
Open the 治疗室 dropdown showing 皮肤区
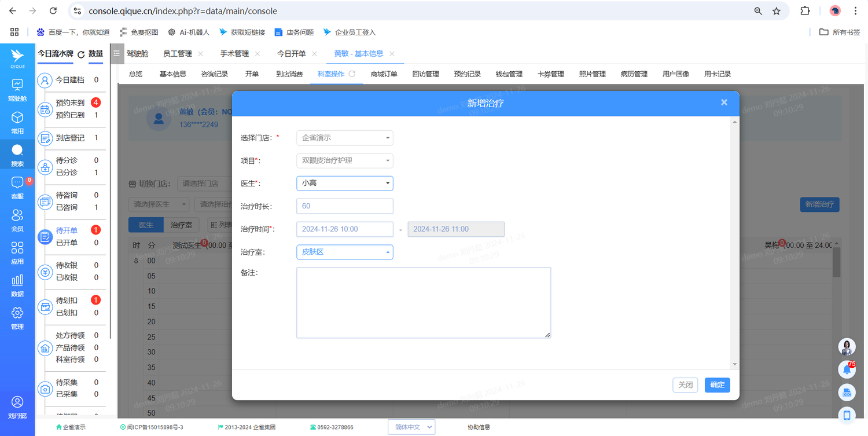[x=344, y=252]
